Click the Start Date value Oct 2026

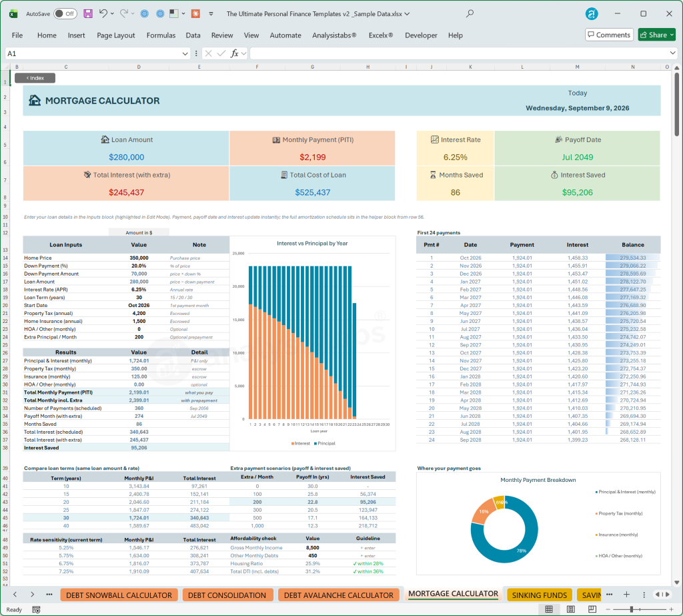pos(139,305)
